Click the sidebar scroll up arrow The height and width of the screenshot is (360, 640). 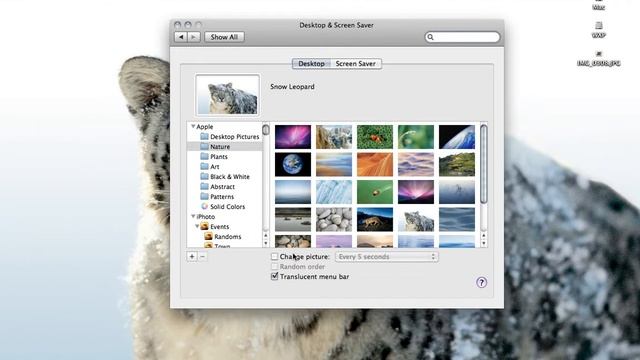pyautogui.click(x=266, y=236)
